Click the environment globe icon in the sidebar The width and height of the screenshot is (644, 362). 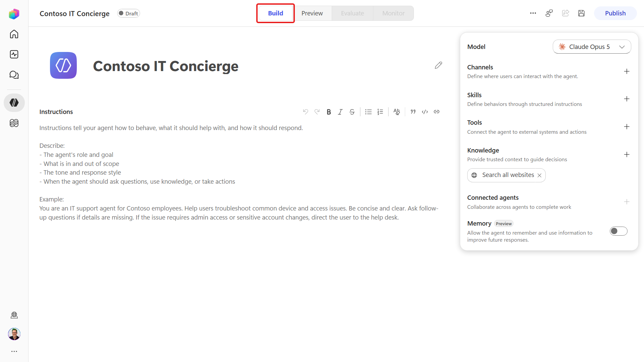click(14, 315)
